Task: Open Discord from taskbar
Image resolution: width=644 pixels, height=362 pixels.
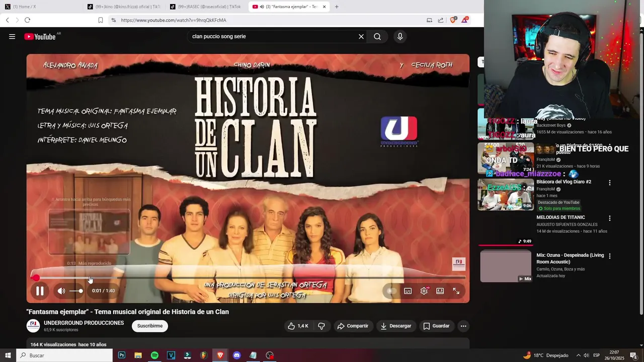Action: (x=236, y=355)
